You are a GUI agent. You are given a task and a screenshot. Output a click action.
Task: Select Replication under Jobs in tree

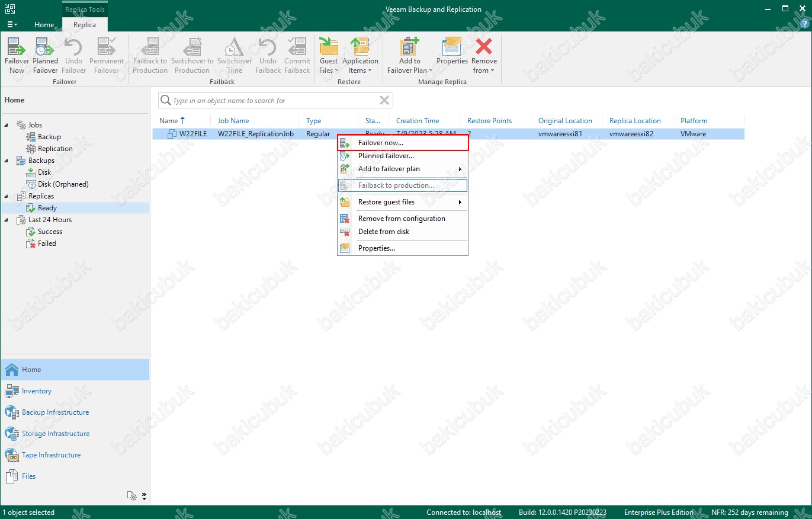[55, 149]
